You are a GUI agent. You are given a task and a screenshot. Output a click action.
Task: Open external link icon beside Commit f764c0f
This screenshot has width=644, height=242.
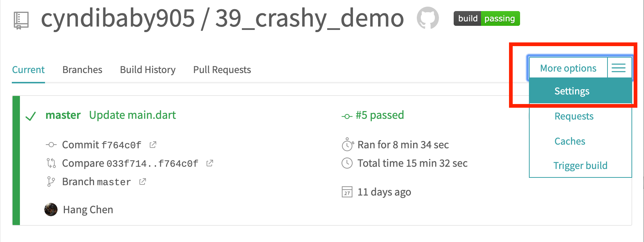coord(153,145)
